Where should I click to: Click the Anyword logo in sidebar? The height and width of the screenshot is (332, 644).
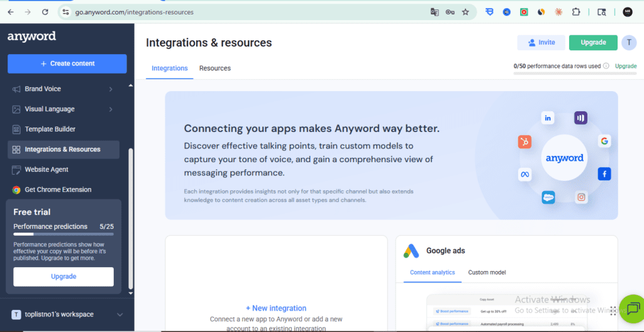click(x=31, y=36)
